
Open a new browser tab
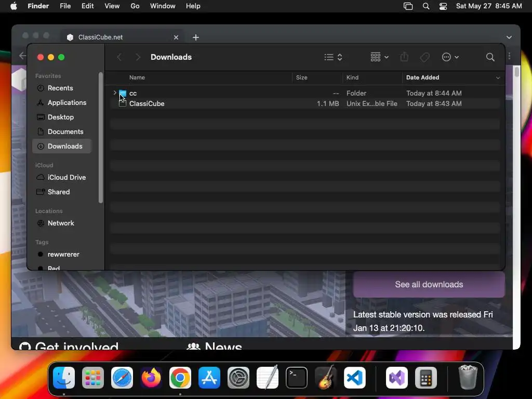click(196, 37)
